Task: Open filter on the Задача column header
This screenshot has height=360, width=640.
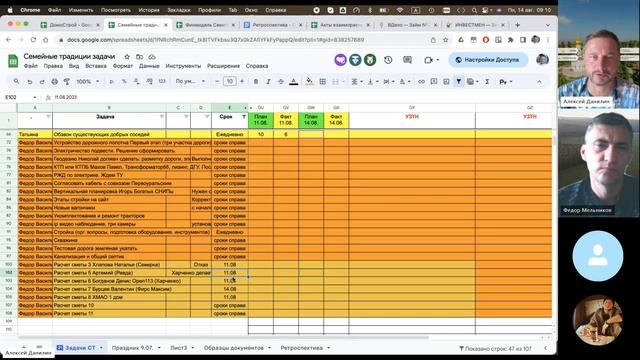Action: tap(162, 117)
